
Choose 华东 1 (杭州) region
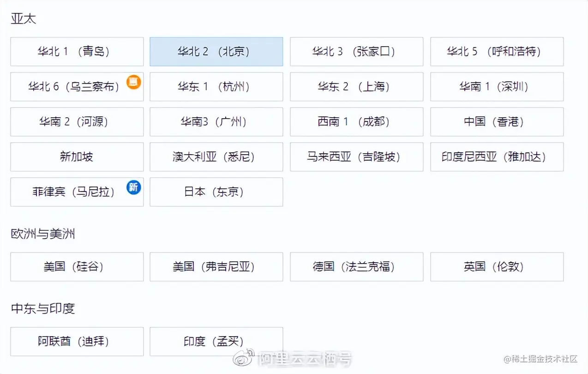tap(216, 87)
